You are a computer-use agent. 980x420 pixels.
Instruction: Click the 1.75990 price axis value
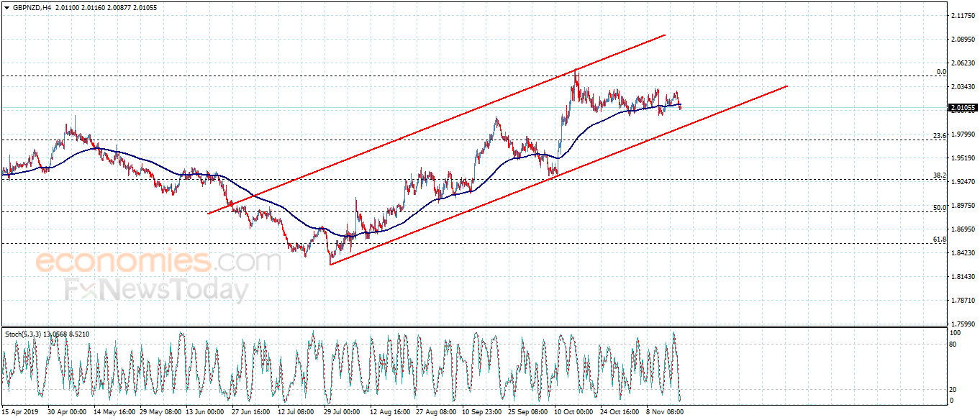pyautogui.click(x=963, y=324)
